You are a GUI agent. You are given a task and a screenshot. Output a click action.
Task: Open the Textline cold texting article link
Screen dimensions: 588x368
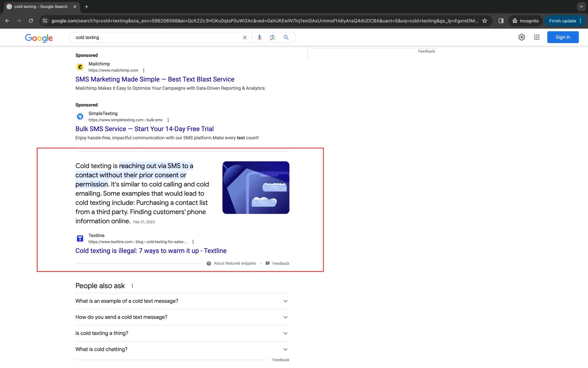(x=151, y=251)
